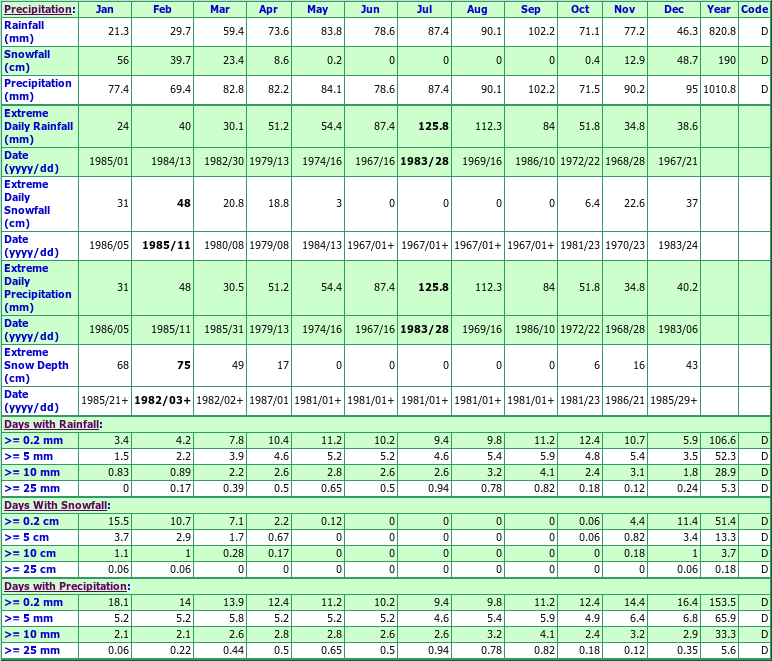Click January snowfall days value 15.5
This screenshot has height=661, width=772.
pyautogui.click(x=119, y=521)
